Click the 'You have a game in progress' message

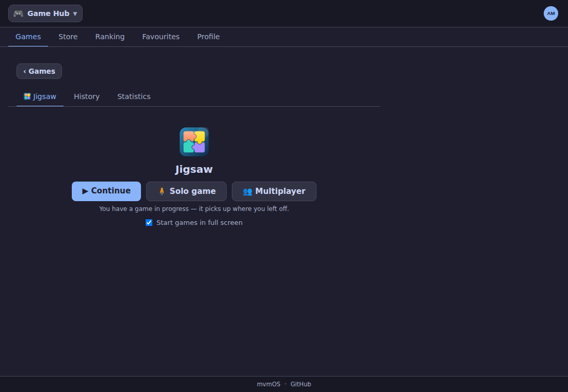tap(194, 209)
